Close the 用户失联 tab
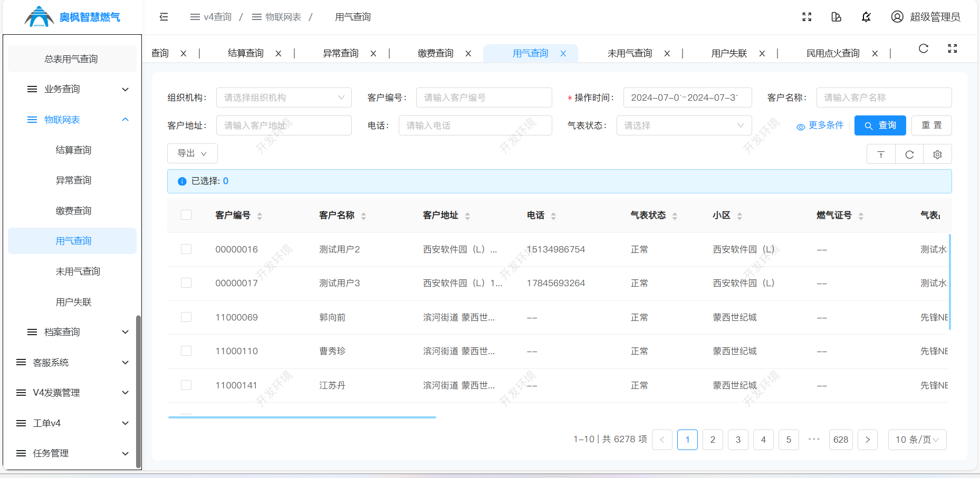Viewport: 980px width, 478px height. pyautogui.click(x=762, y=53)
